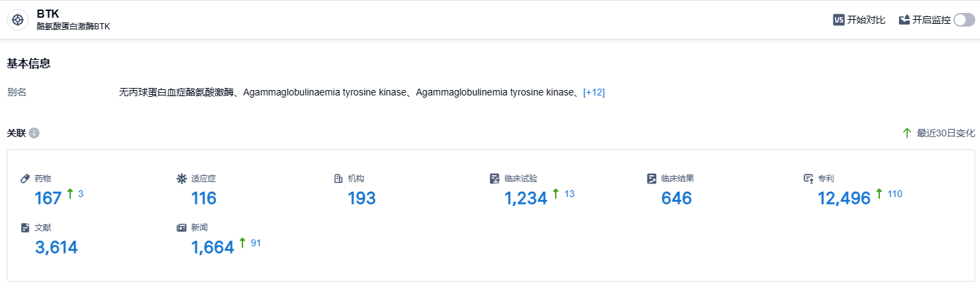Screen dimensions: 980x283
Task: Click the 临床结果 icon
Action: pos(652,179)
